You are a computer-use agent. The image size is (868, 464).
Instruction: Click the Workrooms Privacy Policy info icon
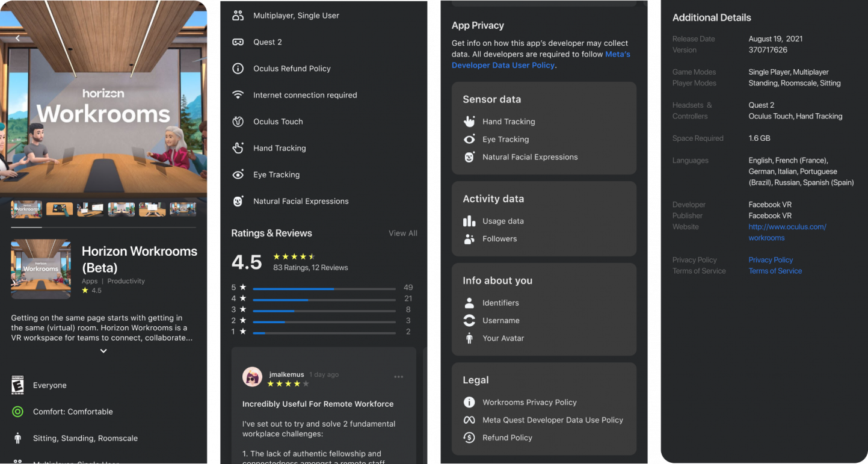pos(469,402)
